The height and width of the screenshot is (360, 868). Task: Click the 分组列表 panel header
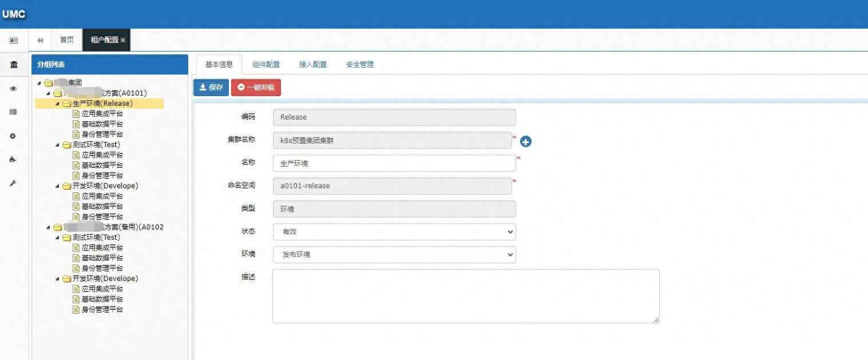coord(110,65)
